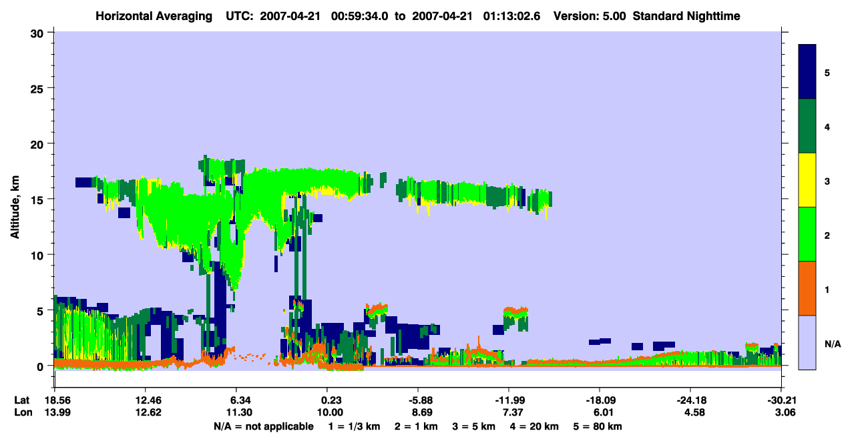
Task: Click the 'Lon' row label
Action: click(x=22, y=412)
